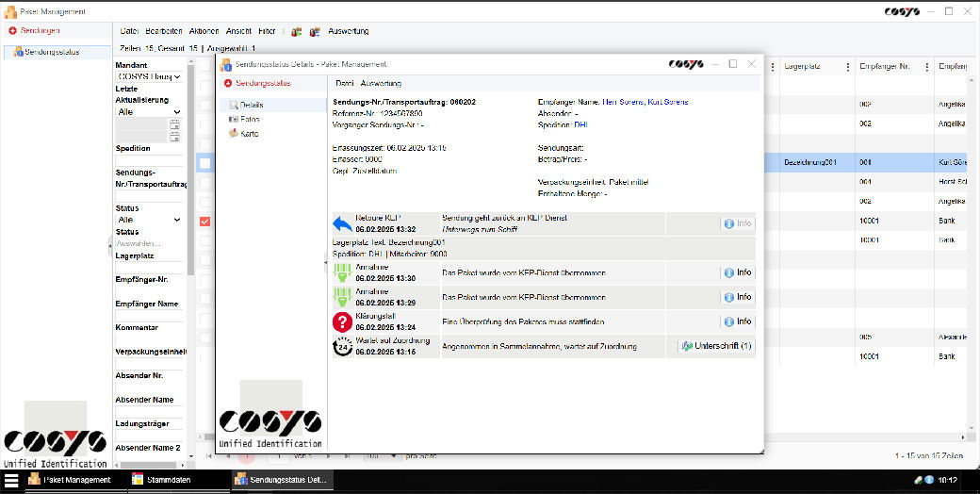Click Info button for Retoure KEP entry
Screen dimensions: 980x494
[x=738, y=223]
